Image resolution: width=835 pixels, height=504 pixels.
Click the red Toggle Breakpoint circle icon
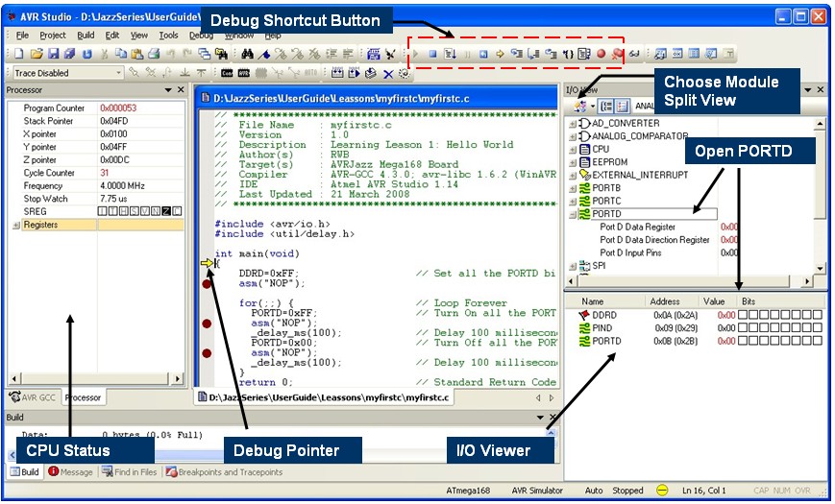click(x=602, y=54)
